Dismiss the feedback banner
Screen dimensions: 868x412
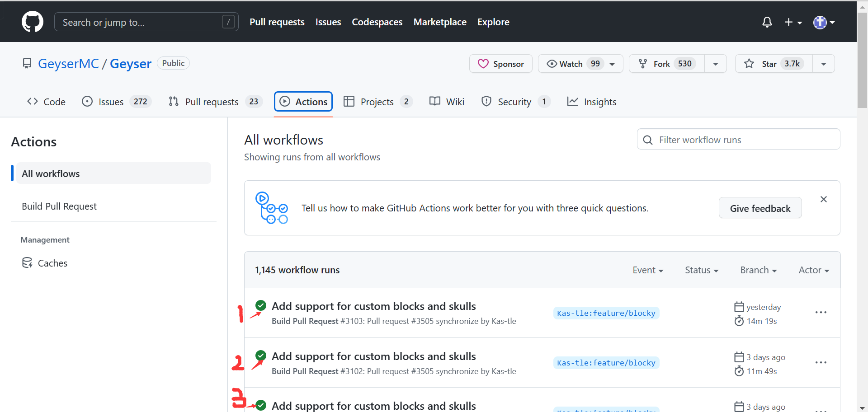coord(824,199)
